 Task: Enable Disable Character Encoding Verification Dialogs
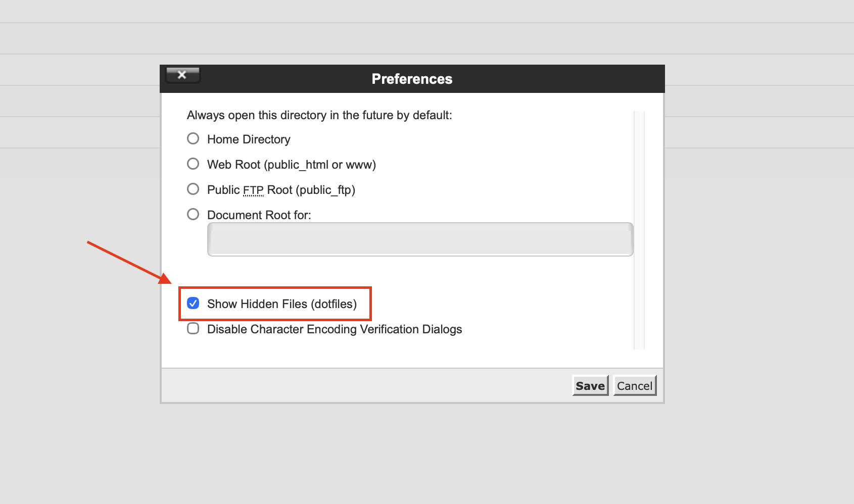pos(193,329)
